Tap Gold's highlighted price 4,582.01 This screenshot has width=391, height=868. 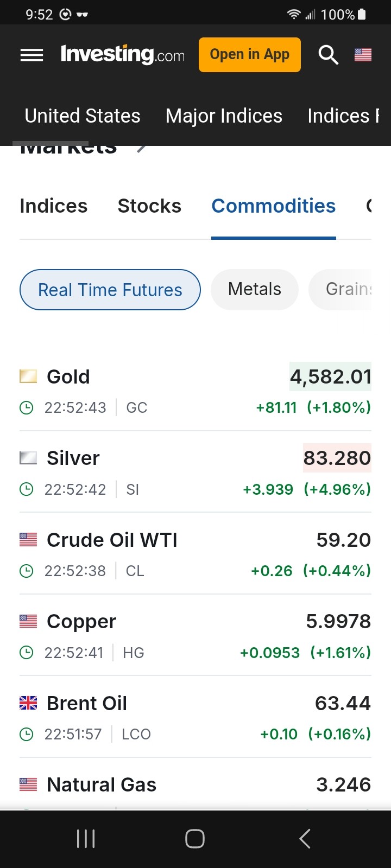330,376
